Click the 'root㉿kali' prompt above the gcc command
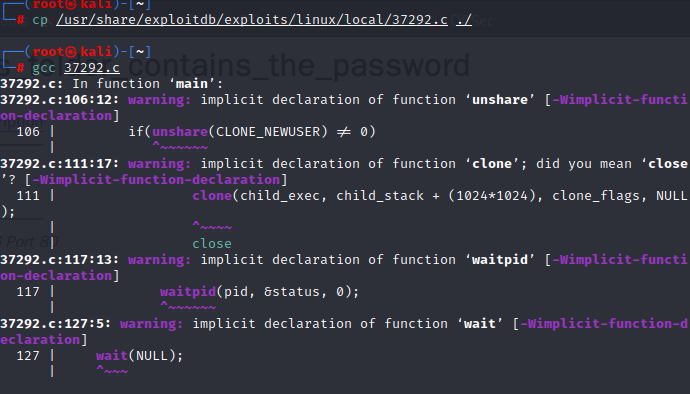This screenshot has height=394, width=690. click(x=72, y=52)
